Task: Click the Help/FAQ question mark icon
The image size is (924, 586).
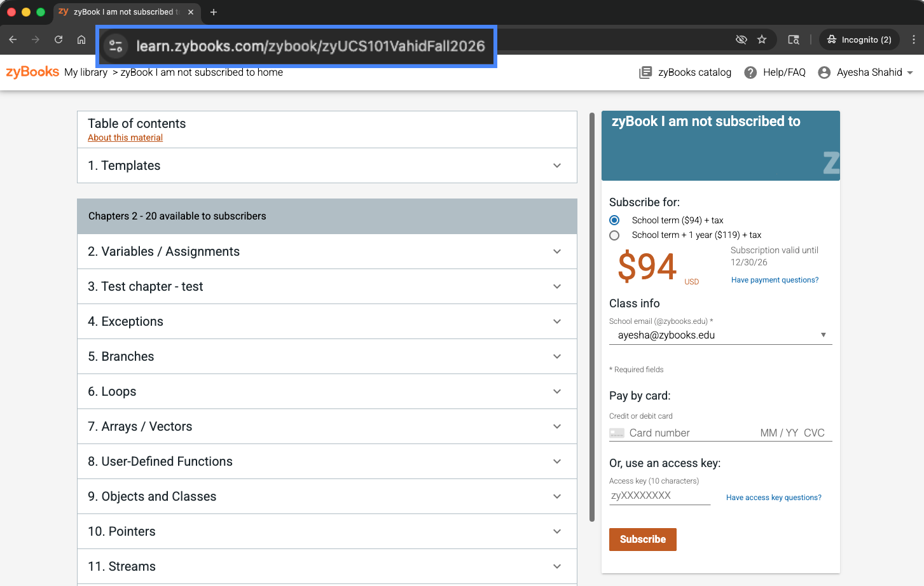Action: [x=750, y=73]
